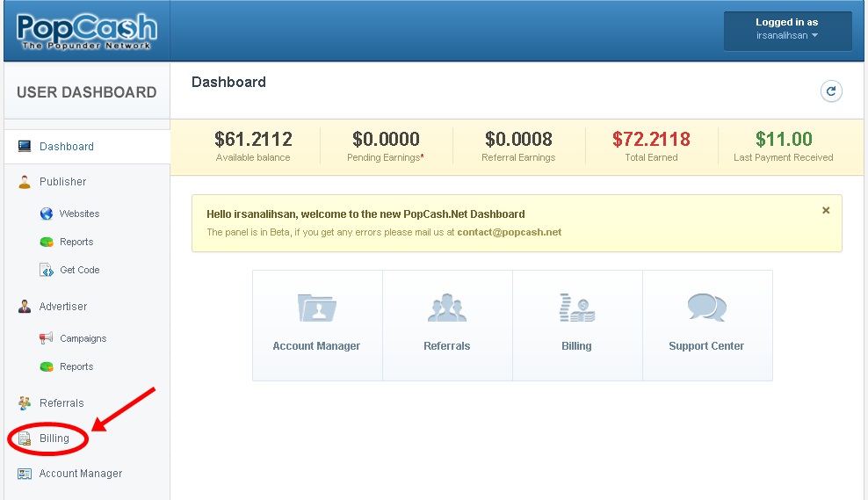Screen dimensions: 868x500
Task: Click the 'Last Payment Received' label
Action: (784, 158)
